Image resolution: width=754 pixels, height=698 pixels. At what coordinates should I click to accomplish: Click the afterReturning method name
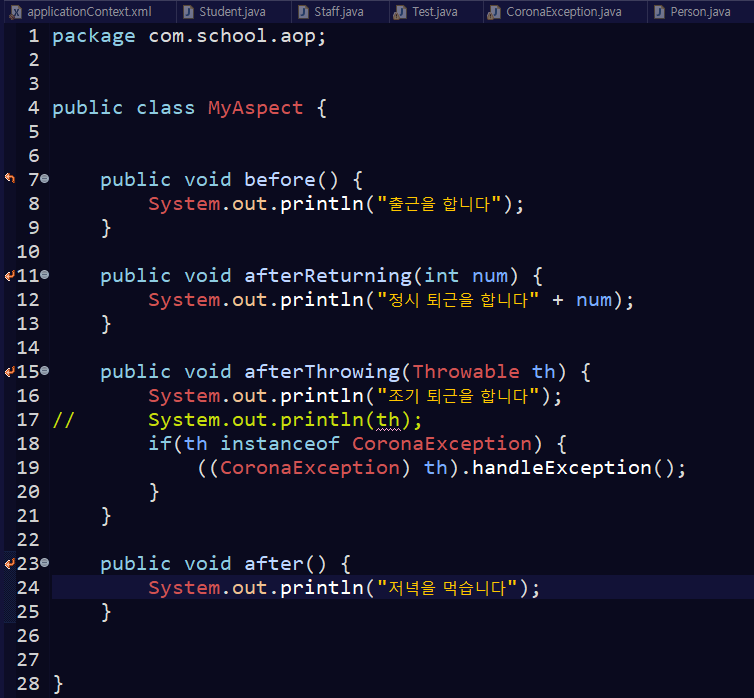point(328,276)
